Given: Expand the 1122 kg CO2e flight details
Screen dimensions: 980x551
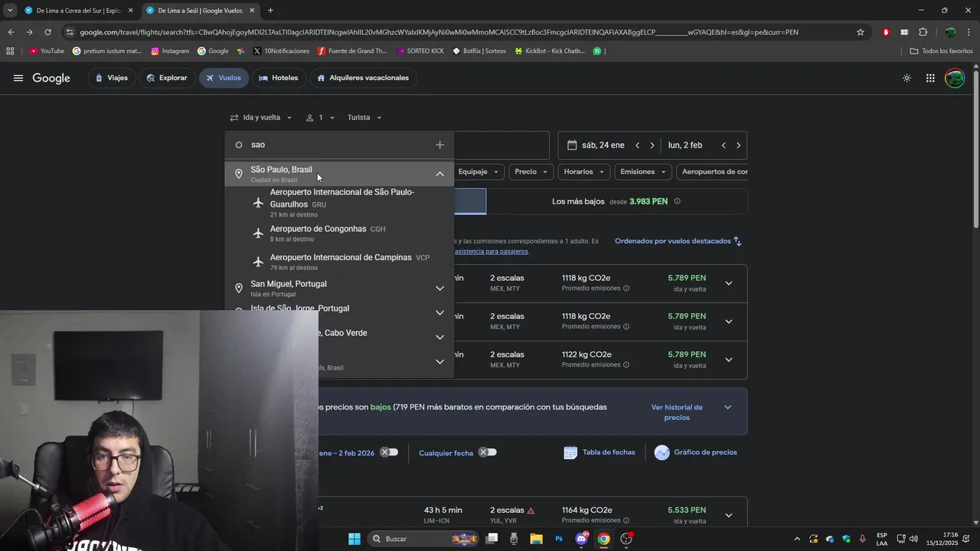Looking at the screenshot, I should [729, 360].
